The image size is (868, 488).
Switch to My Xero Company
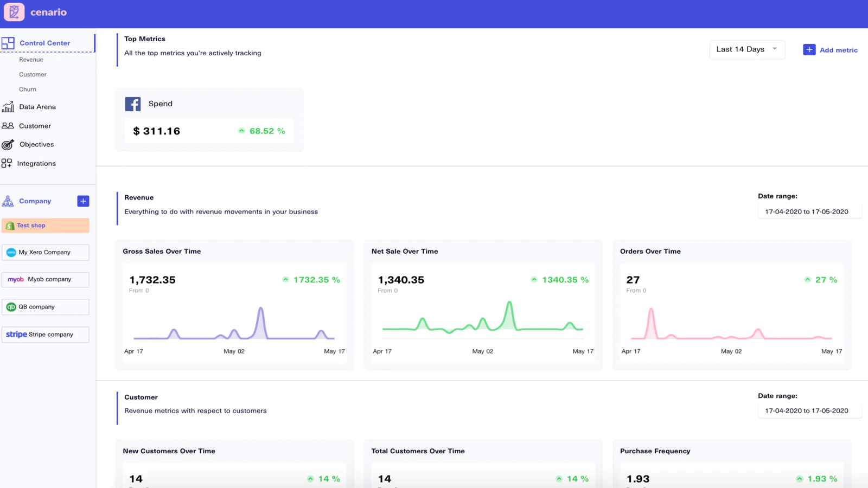[46, 253]
